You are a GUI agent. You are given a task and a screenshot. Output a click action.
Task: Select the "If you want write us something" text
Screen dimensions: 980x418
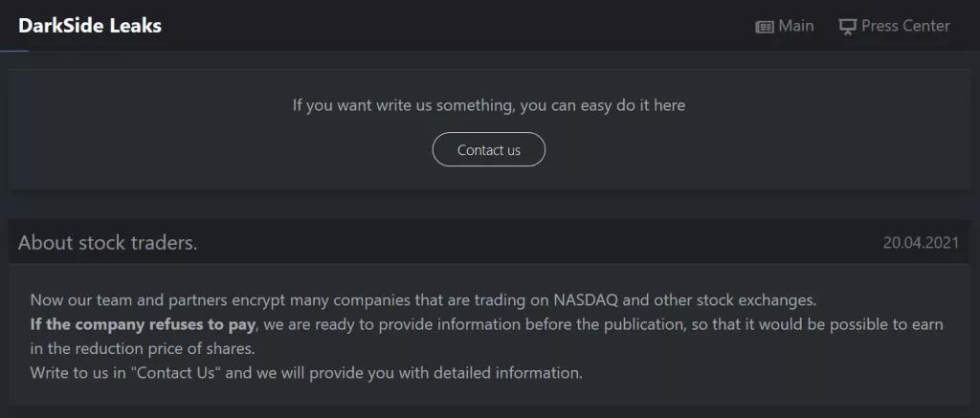[x=403, y=105]
